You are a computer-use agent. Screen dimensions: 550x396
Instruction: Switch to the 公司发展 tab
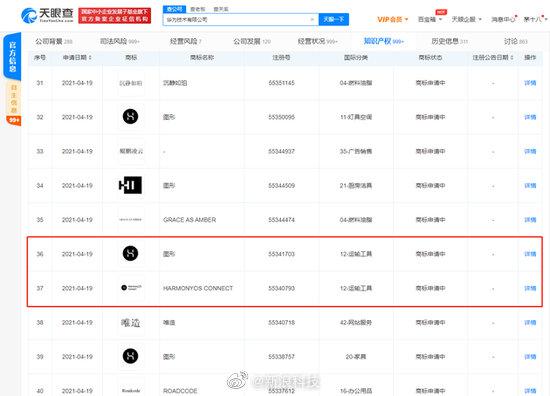point(252,41)
